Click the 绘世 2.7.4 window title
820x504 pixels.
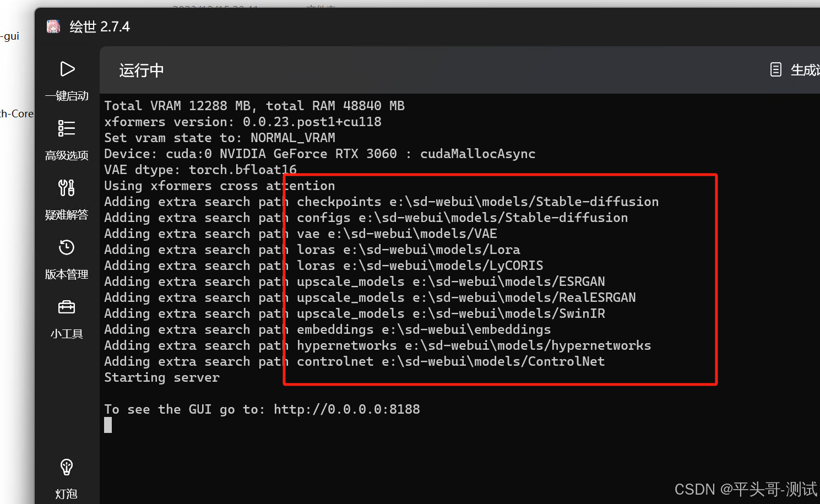click(x=100, y=26)
